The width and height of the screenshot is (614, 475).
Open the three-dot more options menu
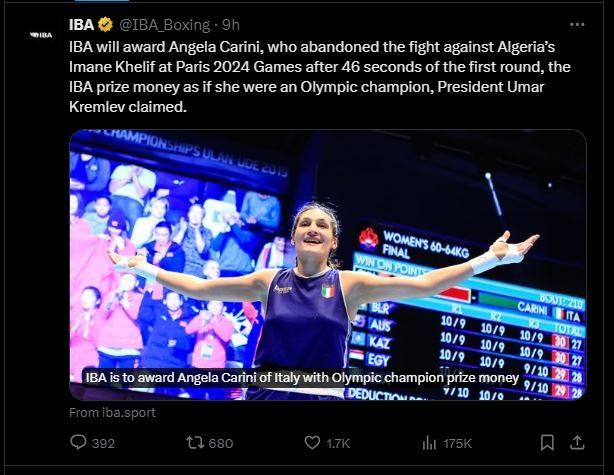click(x=577, y=24)
